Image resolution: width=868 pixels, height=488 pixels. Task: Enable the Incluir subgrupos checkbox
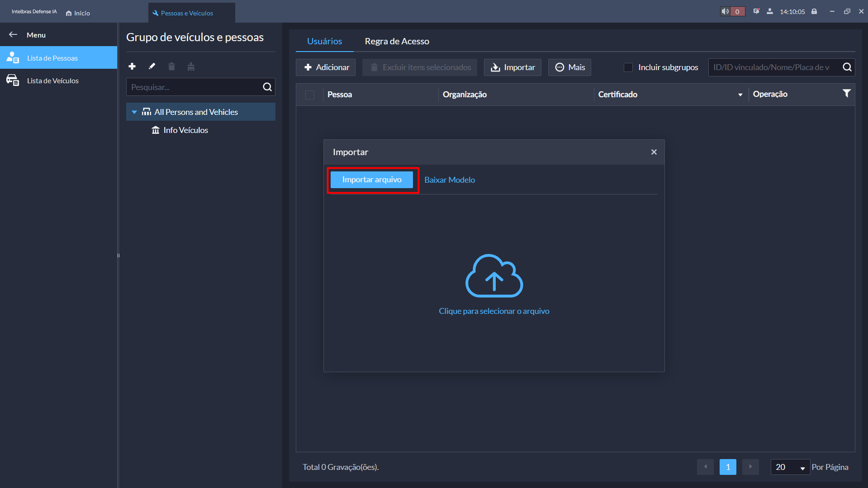click(628, 67)
